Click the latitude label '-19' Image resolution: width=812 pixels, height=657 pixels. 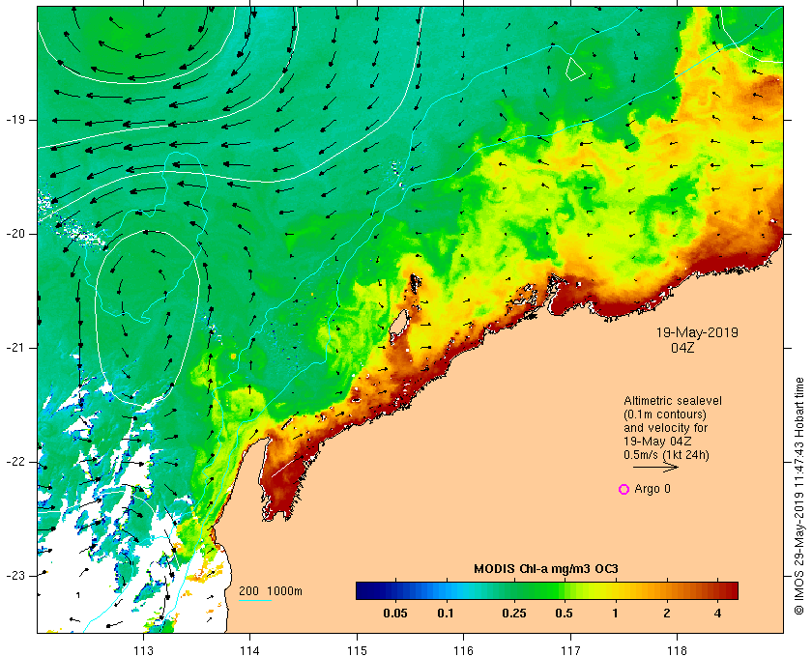tap(15, 120)
